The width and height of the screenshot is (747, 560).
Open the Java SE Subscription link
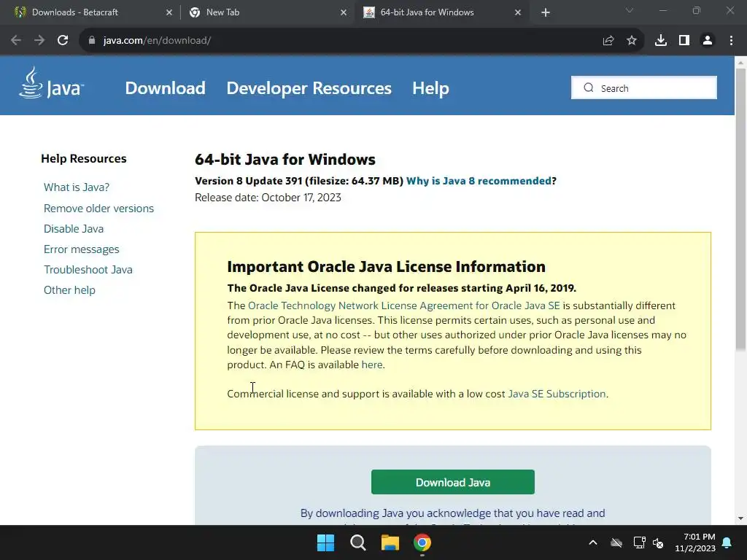coord(557,394)
